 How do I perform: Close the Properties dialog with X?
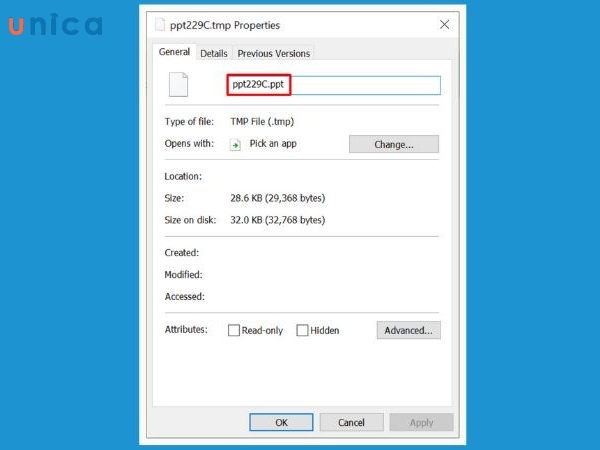pos(444,25)
